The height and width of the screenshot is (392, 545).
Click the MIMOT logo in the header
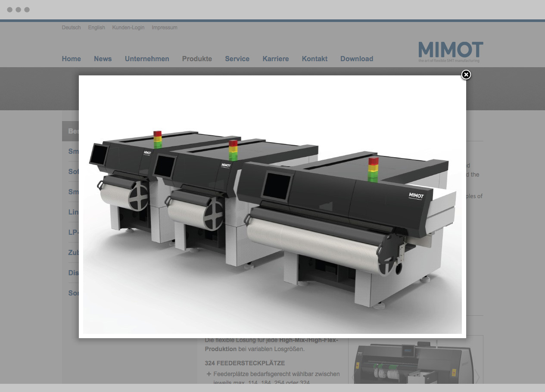(450, 52)
